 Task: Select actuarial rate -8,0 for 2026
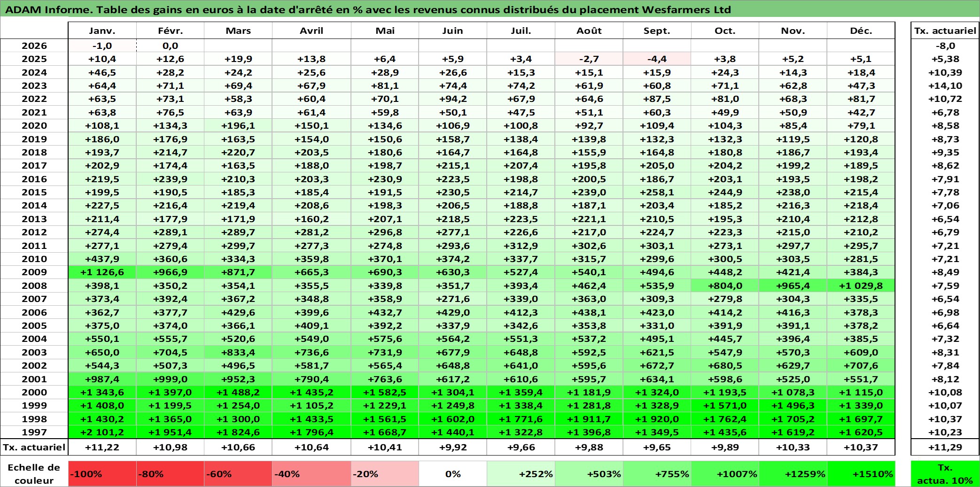[945, 46]
